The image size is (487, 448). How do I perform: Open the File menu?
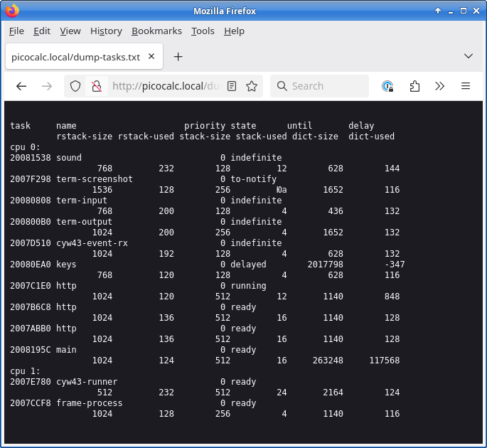click(x=16, y=31)
